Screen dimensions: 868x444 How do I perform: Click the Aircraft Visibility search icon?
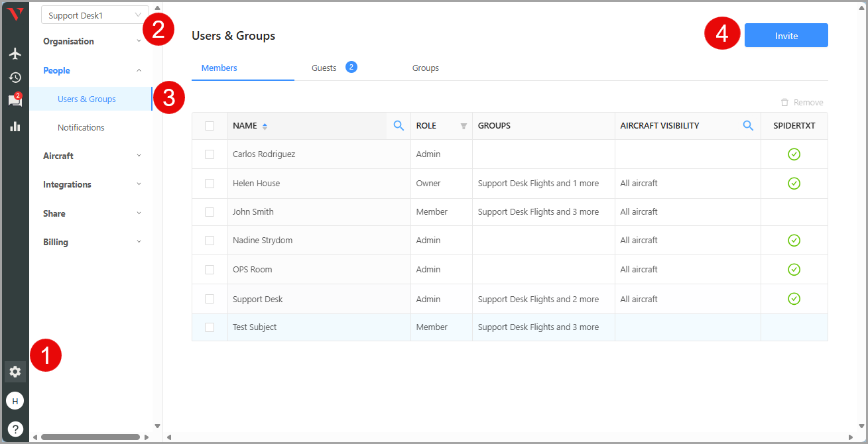[x=748, y=126]
